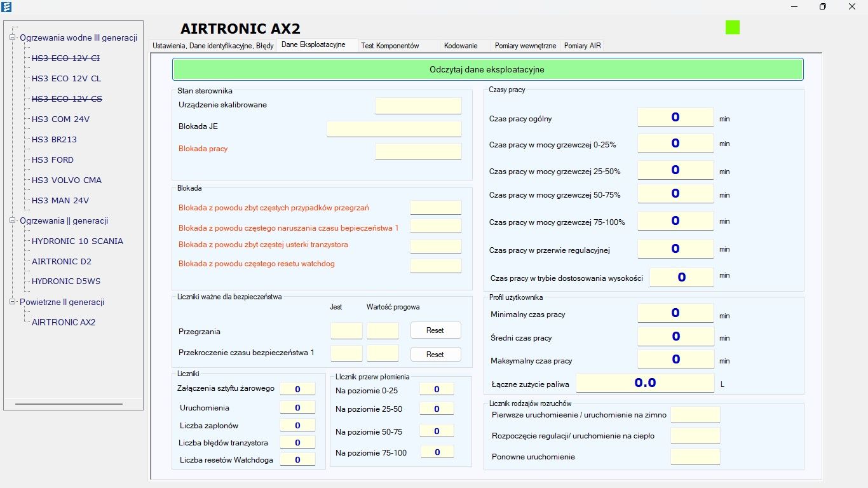This screenshot has width=868, height=488.
Task: Click Czas pracy w przerwie regulacyjnej field
Action: coord(675,248)
